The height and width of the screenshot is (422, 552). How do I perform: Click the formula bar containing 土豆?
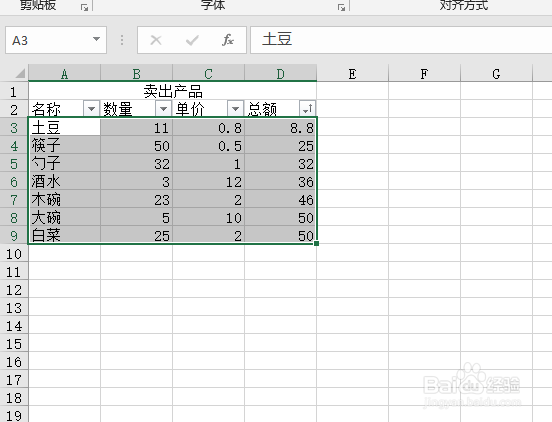(x=401, y=40)
